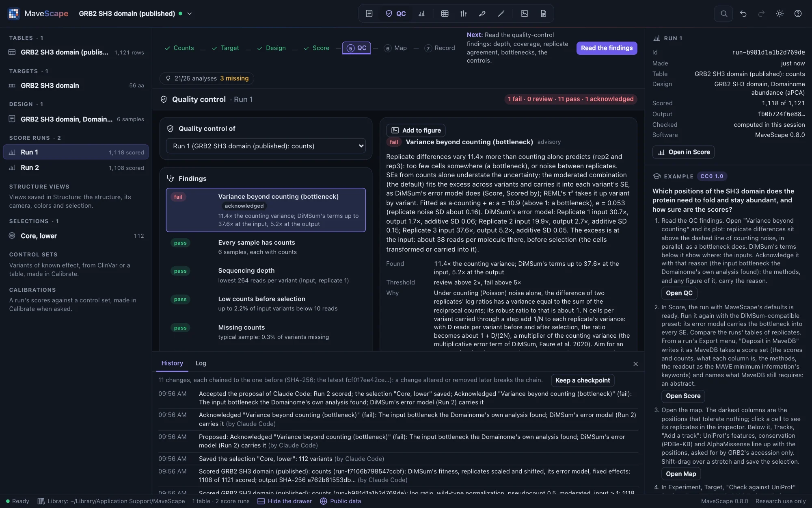Viewport: 812px width, 508px height.
Task: Click the 1 fail · 11 pass summary badge
Action: (x=570, y=99)
